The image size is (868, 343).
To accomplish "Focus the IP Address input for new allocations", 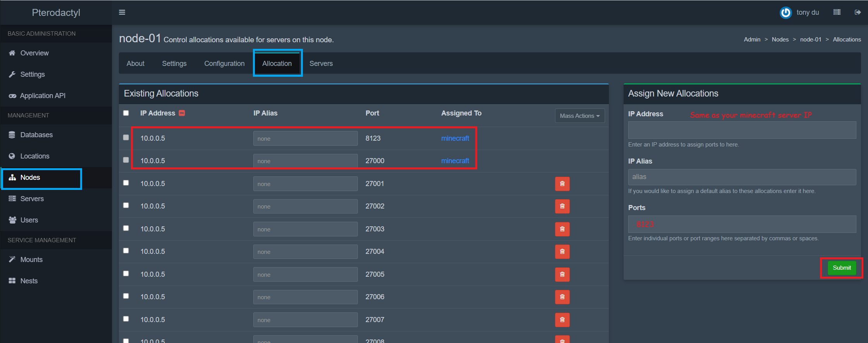I will click(x=742, y=130).
